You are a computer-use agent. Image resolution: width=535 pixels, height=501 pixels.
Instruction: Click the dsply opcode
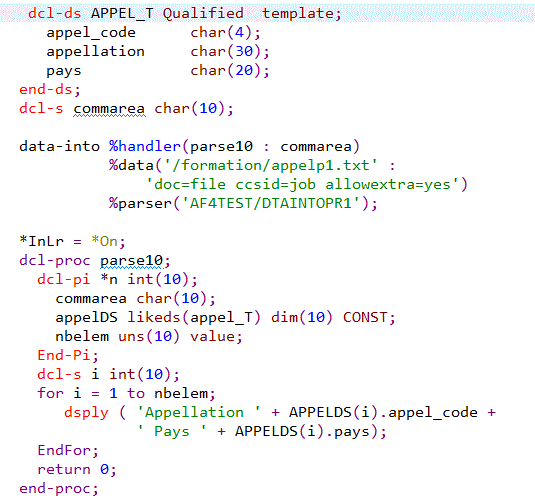click(x=86, y=413)
